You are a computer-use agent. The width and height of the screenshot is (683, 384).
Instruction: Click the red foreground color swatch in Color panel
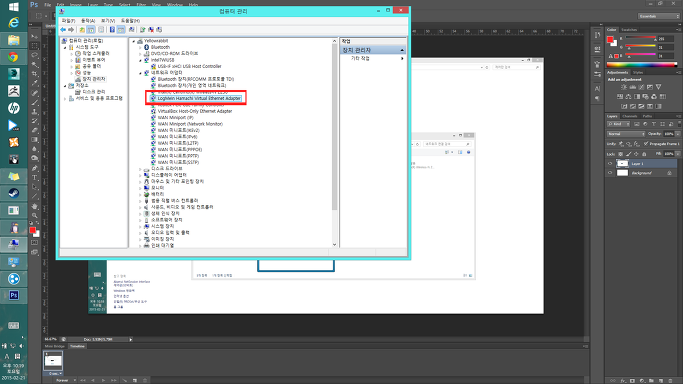610,40
